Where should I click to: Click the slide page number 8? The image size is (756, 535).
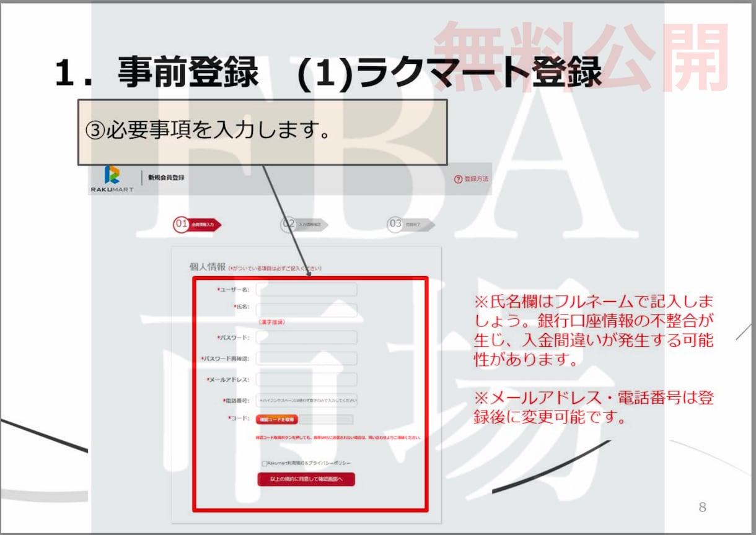coord(702,508)
